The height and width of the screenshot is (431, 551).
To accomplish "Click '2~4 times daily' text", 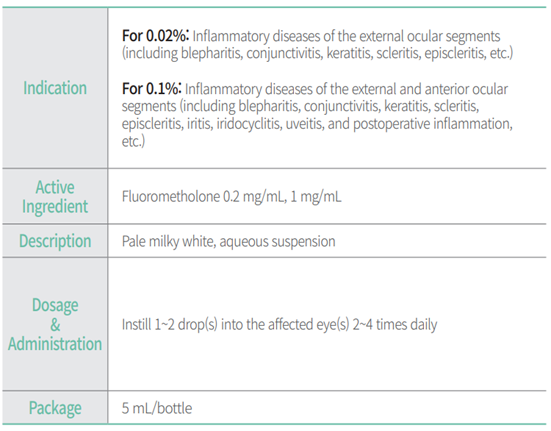I will click(x=395, y=324).
